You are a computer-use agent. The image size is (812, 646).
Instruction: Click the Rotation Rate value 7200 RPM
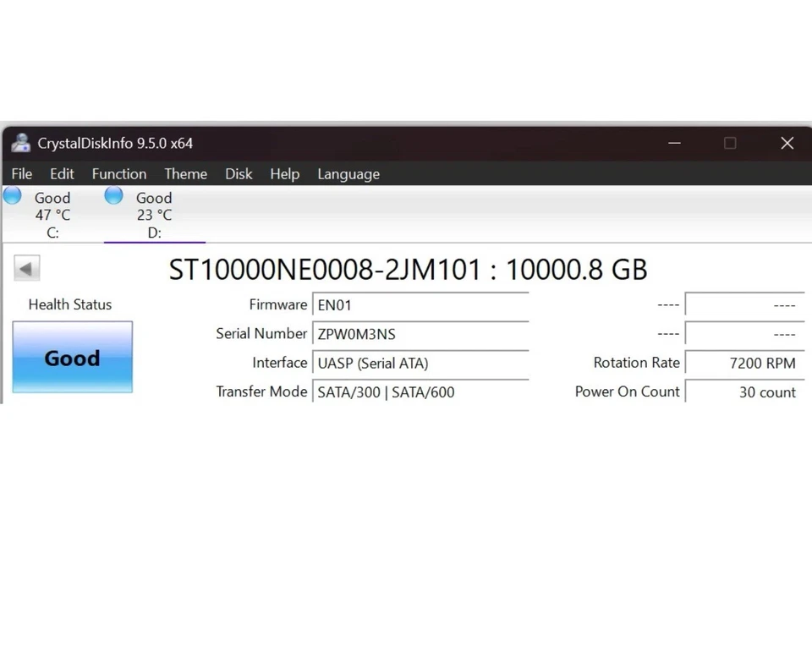tap(744, 363)
